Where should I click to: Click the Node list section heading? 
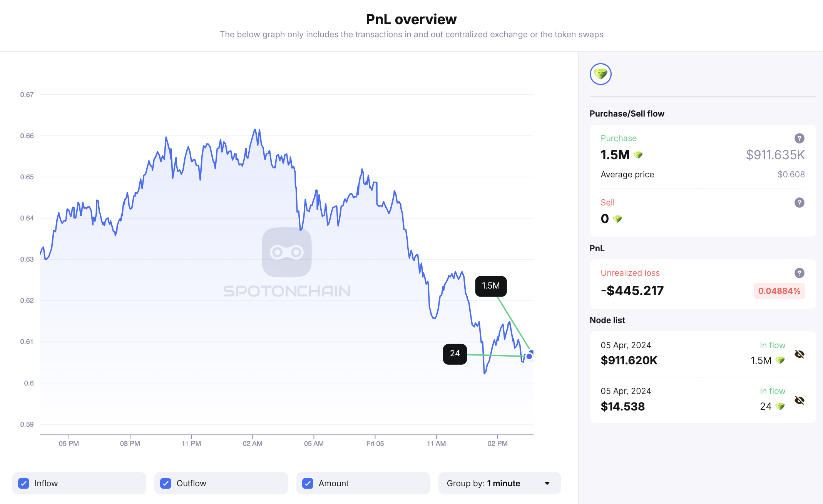click(607, 320)
